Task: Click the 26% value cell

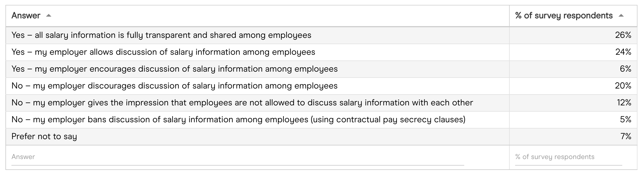Action: click(623, 35)
